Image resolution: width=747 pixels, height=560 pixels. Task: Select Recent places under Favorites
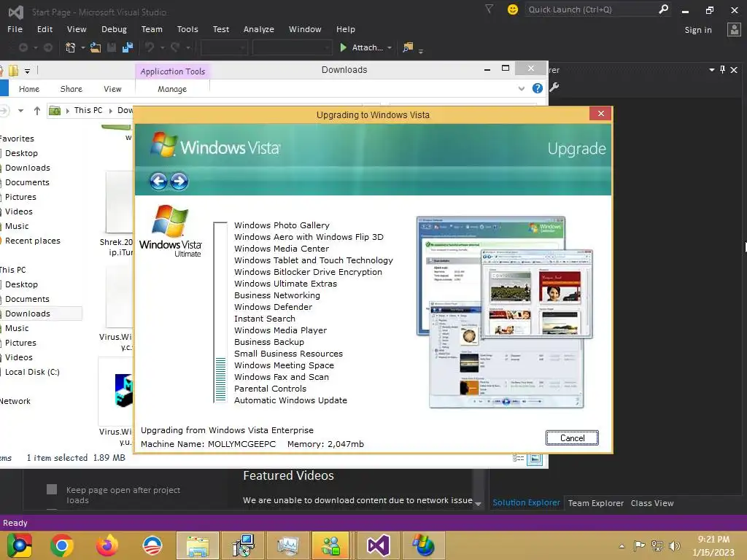click(32, 241)
